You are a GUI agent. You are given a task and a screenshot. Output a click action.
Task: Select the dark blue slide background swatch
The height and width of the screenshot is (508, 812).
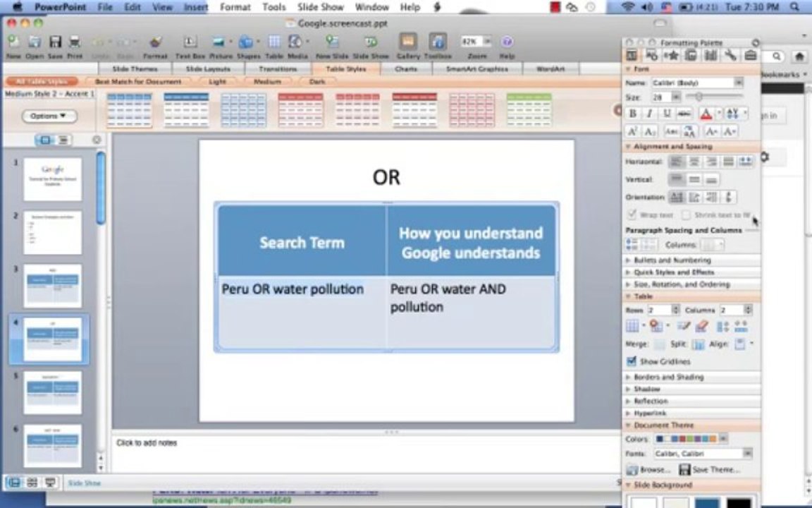pyautogui.click(x=708, y=503)
